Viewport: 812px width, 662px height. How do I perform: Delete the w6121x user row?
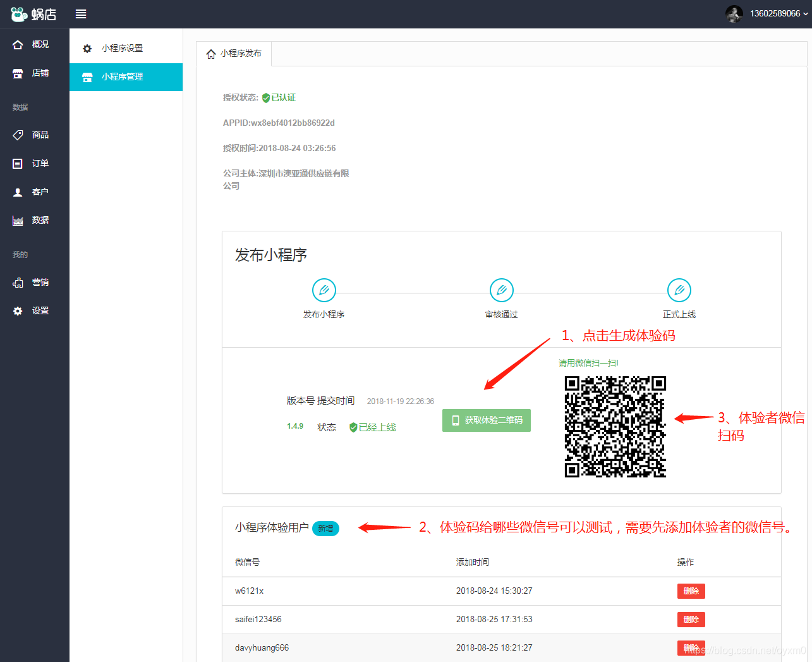tap(691, 591)
